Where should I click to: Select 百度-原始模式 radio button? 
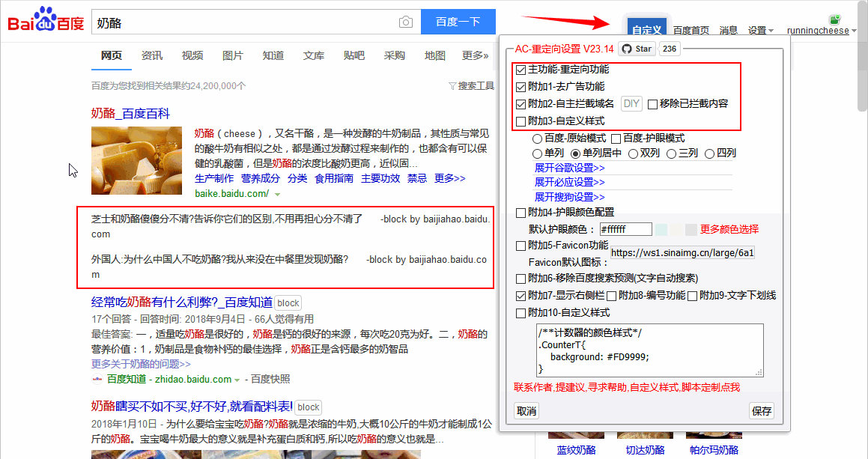pos(537,139)
